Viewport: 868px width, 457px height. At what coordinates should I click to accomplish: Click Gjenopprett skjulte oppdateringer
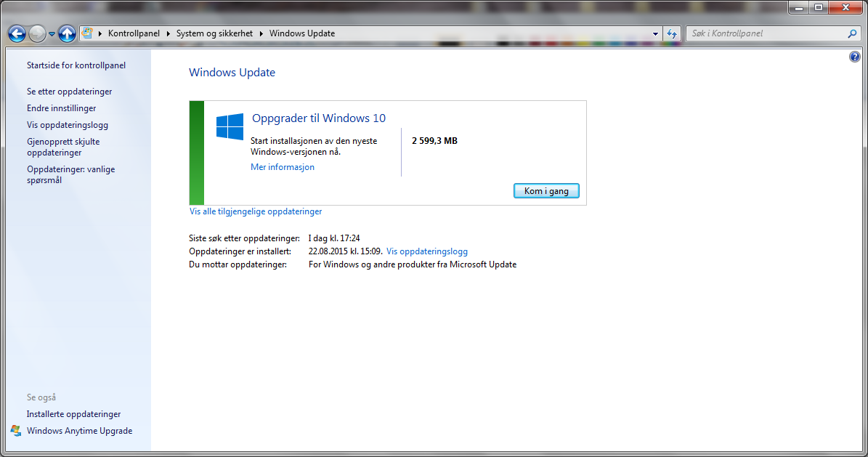[63, 147]
